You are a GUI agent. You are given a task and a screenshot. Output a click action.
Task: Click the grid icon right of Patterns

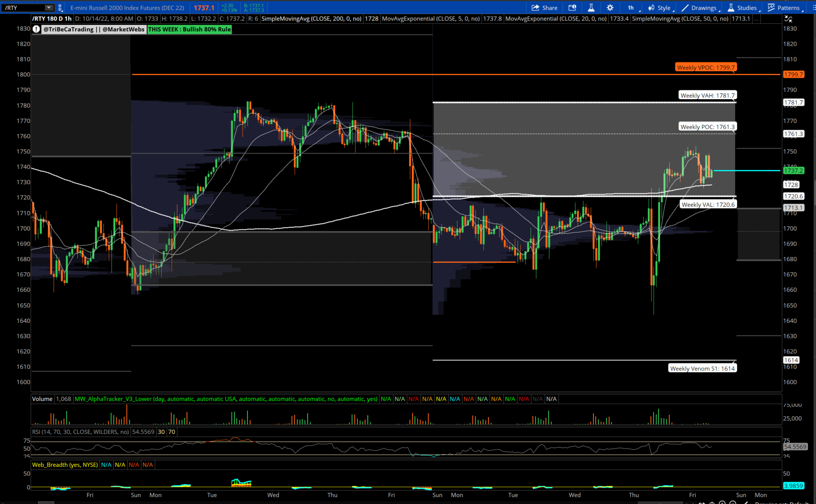click(814, 8)
